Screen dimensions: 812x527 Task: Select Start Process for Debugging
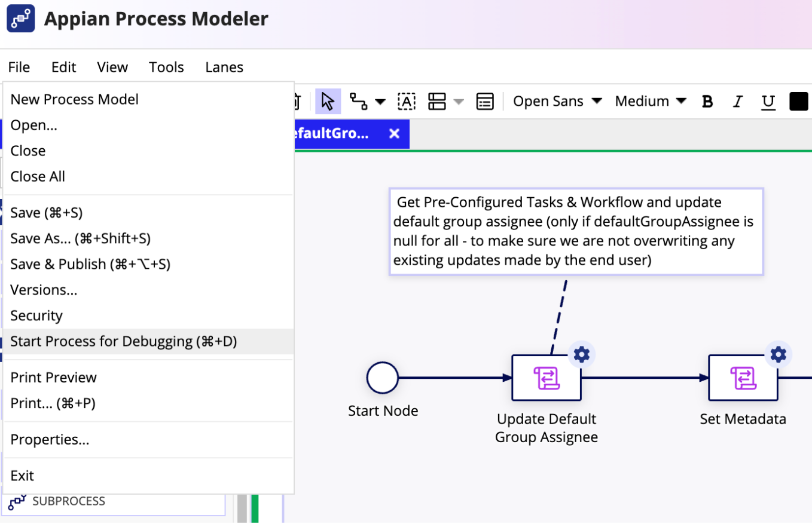148,341
